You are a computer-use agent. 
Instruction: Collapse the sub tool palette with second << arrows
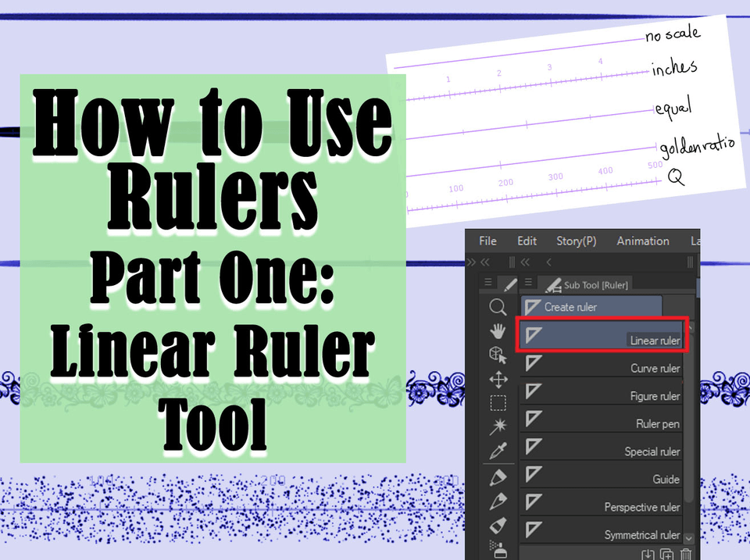(525, 262)
